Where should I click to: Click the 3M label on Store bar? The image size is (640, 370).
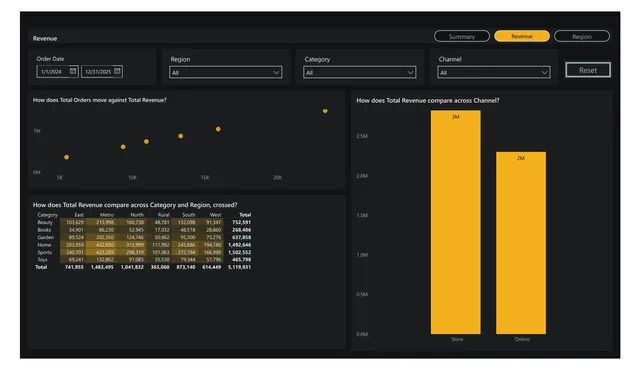click(456, 117)
